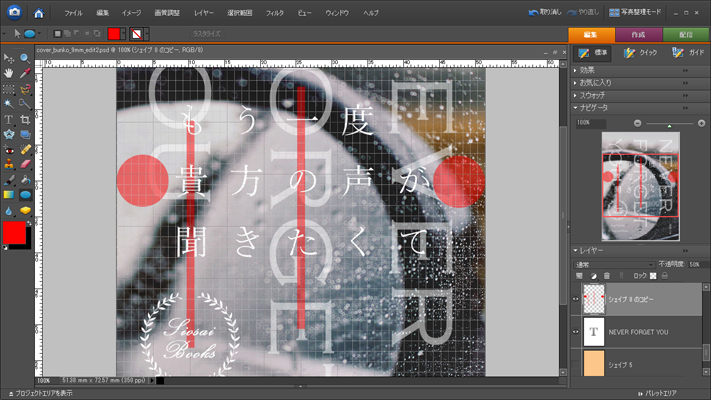Collapse the ナビゲータ panel
The height and width of the screenshot is (400, 711).
pyautogui.click(x=575, y=108)
